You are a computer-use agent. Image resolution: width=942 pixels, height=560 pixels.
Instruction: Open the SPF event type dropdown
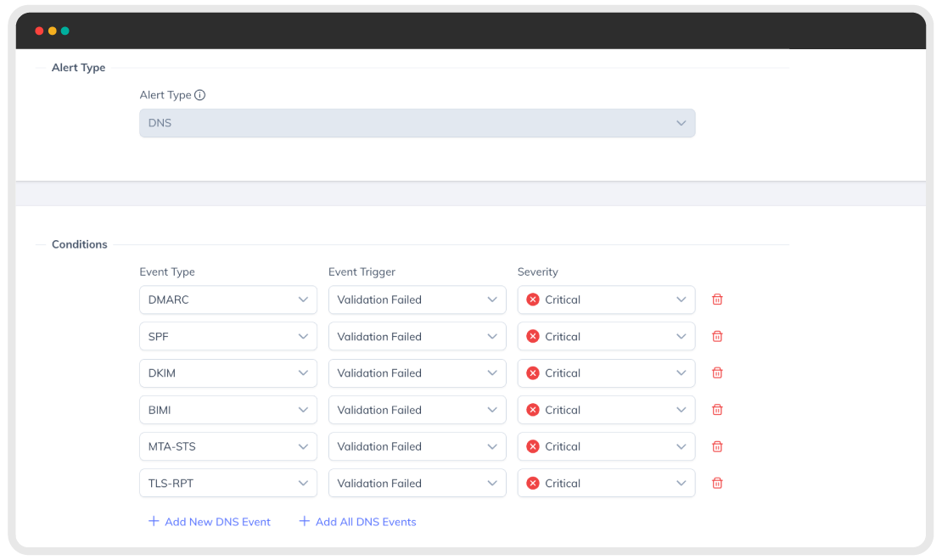click(228, 337)
